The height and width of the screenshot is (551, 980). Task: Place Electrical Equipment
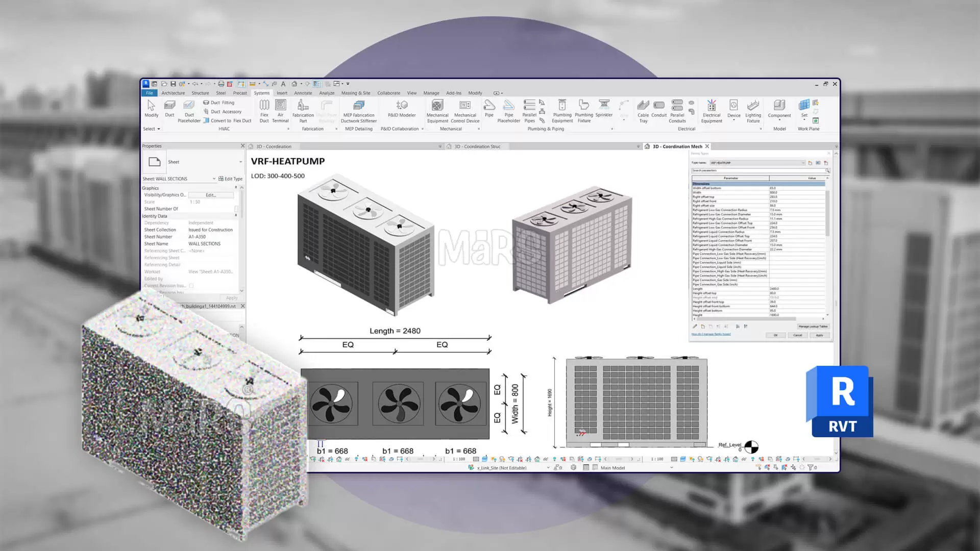(712, 111)
